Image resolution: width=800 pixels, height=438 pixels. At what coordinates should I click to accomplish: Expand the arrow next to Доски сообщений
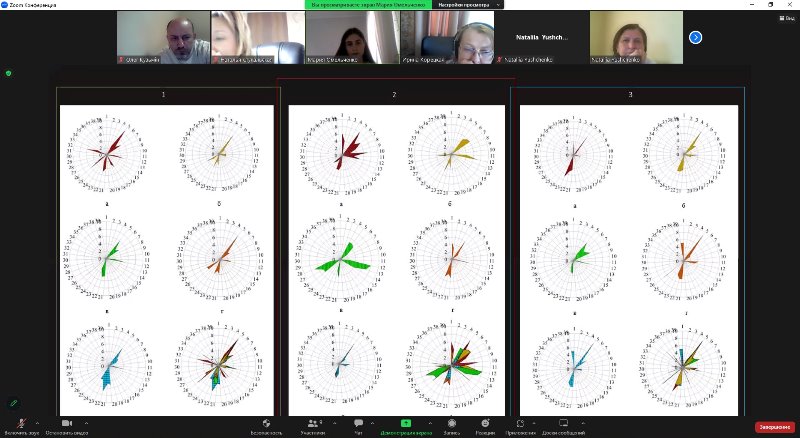(x=583, y=423)
